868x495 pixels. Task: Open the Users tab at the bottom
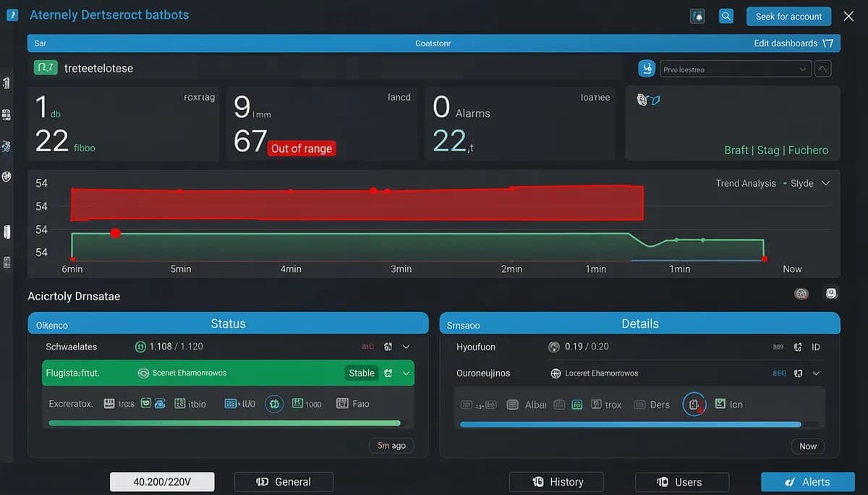[681, 482]
